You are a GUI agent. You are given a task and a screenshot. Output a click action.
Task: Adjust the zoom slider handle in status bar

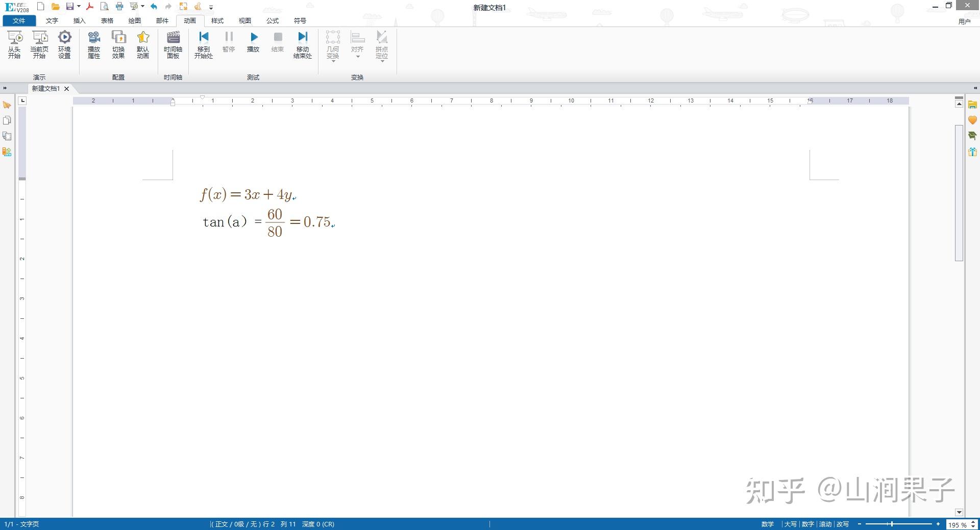click(x=892, y=524)
